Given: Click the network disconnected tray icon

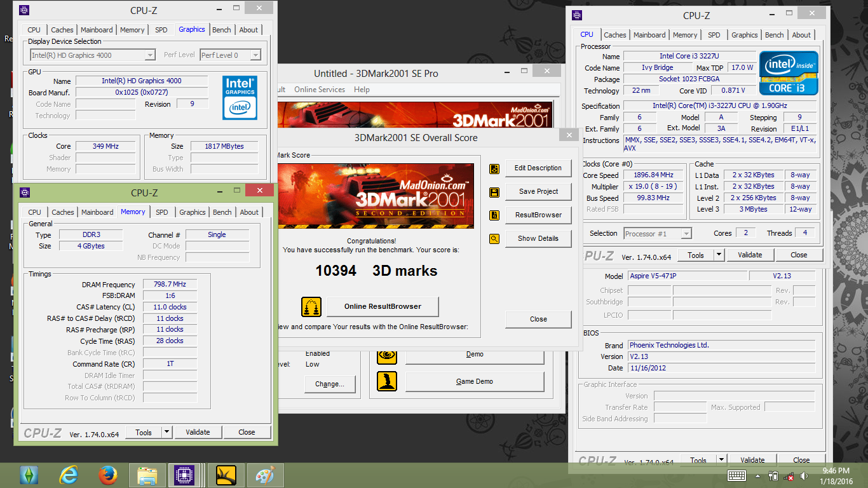Looking at the screenshot, I should pyautogui.click(x=789, y=476).
